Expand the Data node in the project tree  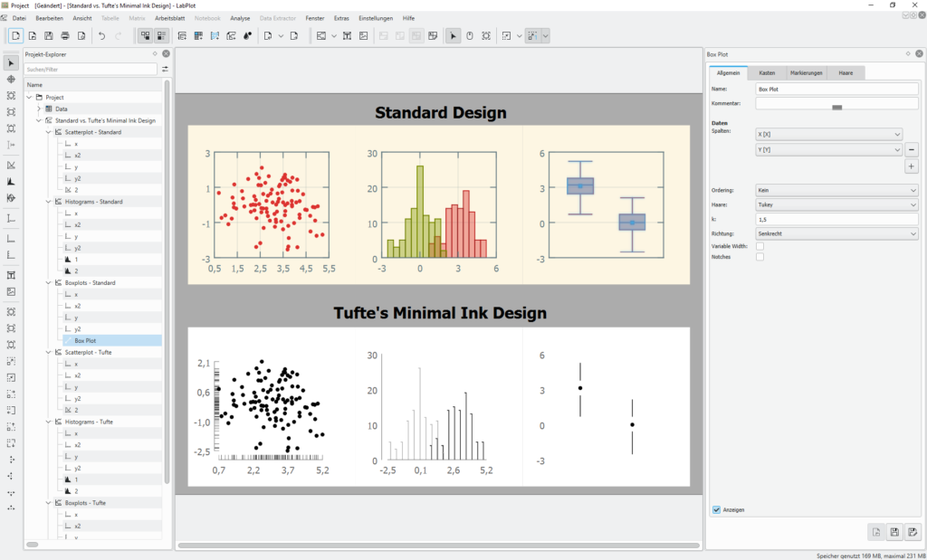point(39,109)
